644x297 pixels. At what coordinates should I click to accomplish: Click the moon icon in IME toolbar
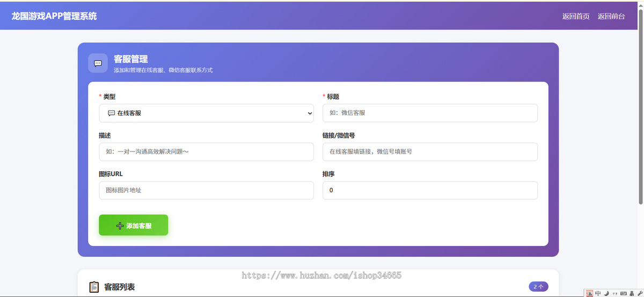click(606, 293)
